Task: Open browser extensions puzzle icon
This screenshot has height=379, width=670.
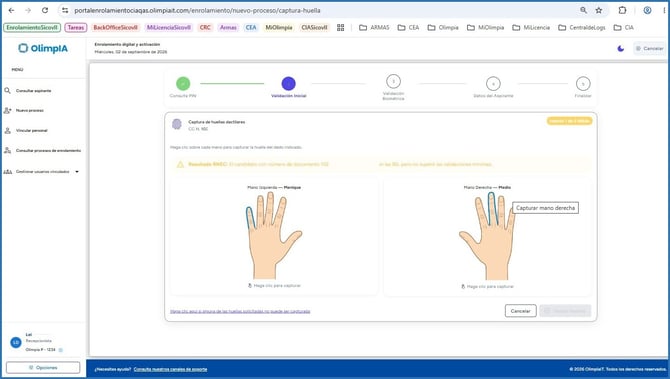Action: coord(622,10)
